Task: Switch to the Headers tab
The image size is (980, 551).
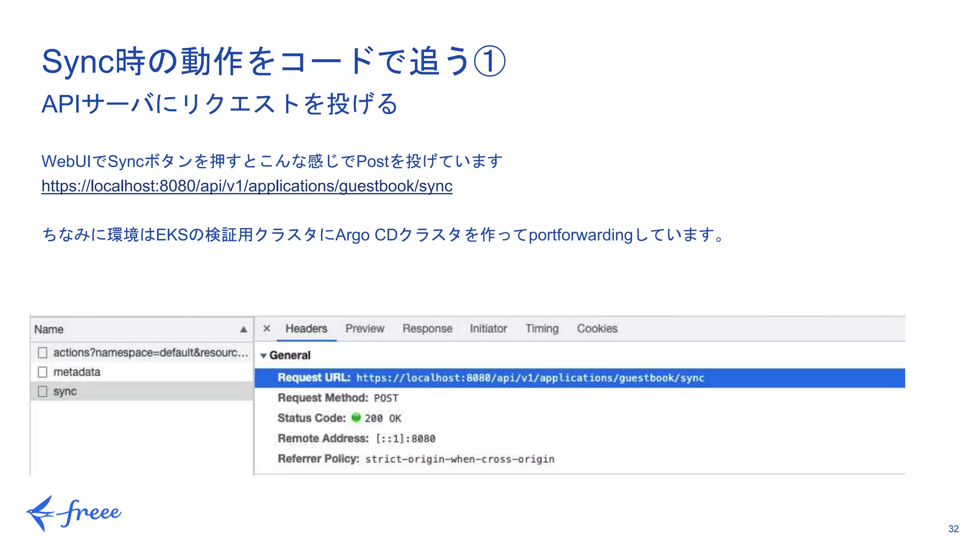Action: [306, 329]
